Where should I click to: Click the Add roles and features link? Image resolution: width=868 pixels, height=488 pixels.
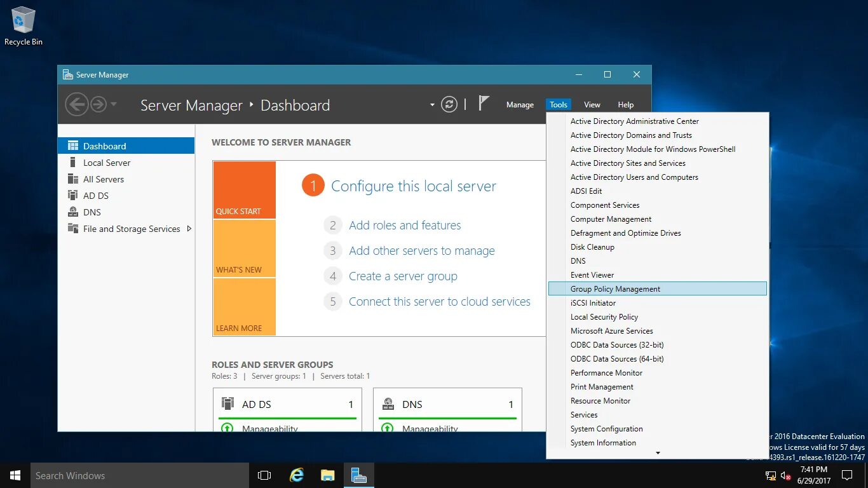tap(405, 225)
